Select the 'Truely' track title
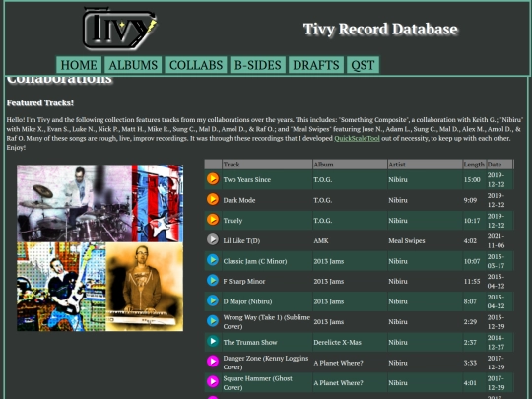 click(x=233, y=221)
